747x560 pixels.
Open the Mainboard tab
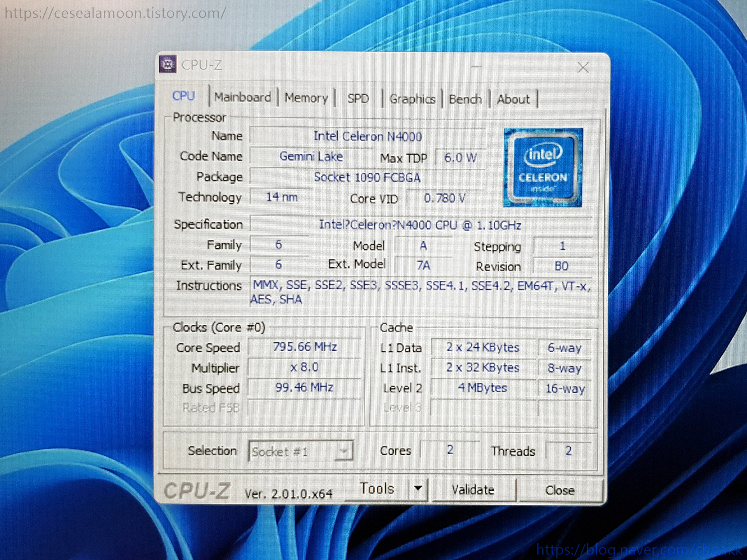coord(242,97)
